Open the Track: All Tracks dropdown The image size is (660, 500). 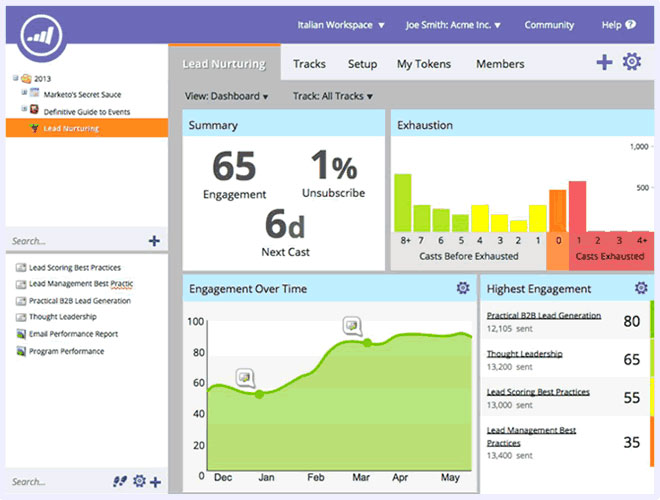(x=333, y=96)
